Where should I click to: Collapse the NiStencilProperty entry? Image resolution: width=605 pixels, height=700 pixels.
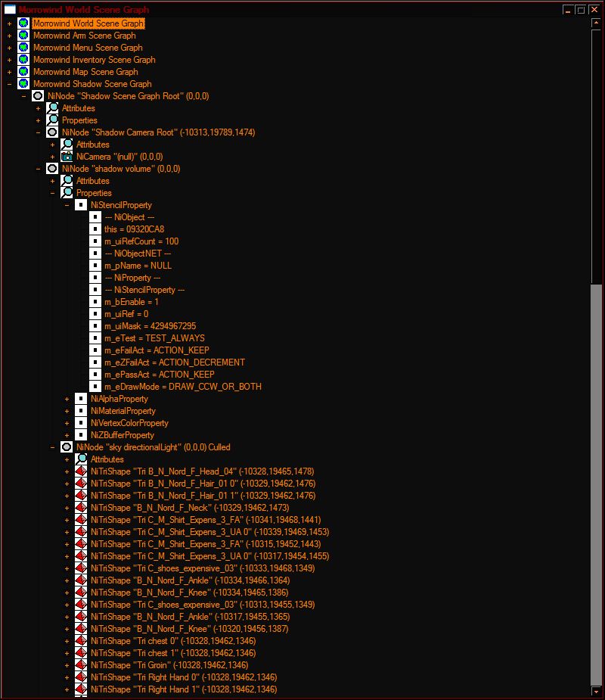point(67,204)
